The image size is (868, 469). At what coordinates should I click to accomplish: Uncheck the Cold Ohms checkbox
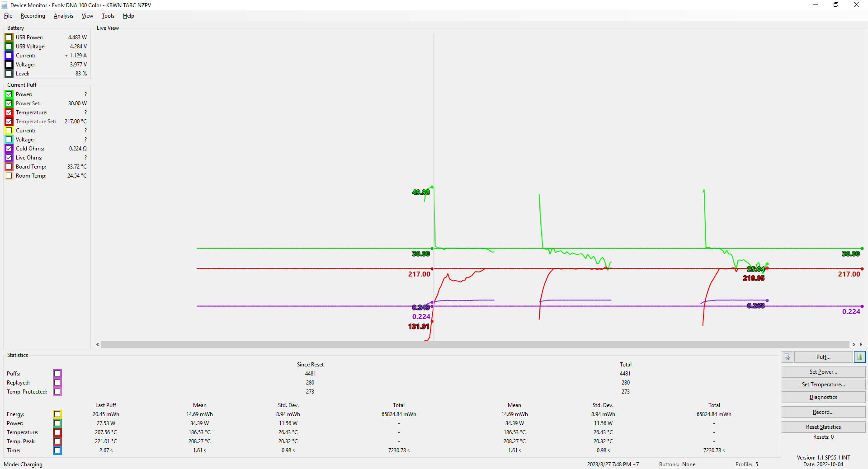pyautogui.click(x=9, y=149)
